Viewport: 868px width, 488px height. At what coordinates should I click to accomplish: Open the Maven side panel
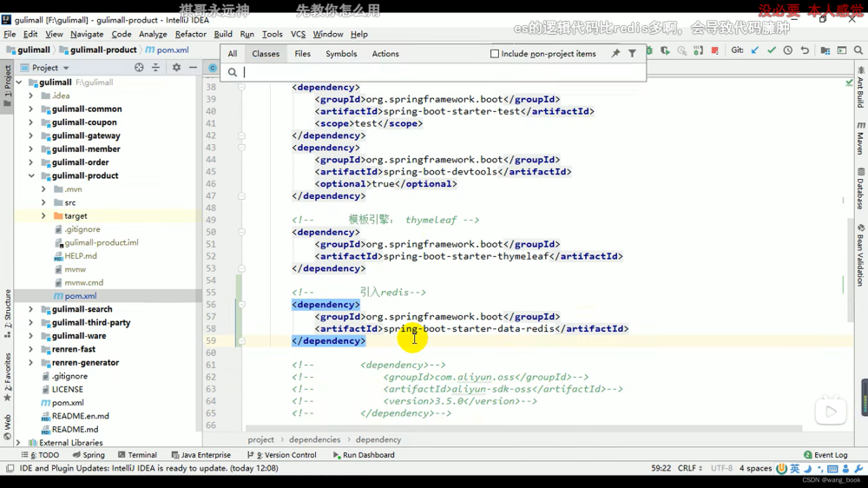pos(860,138)
